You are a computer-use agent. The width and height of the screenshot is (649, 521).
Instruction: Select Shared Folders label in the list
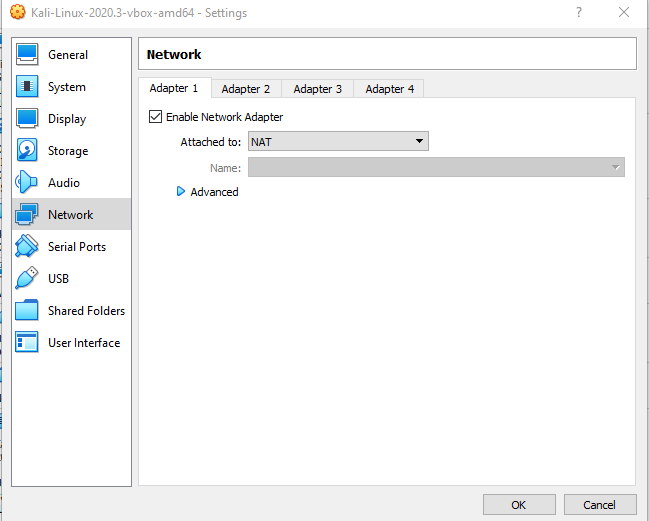[87, 310]
